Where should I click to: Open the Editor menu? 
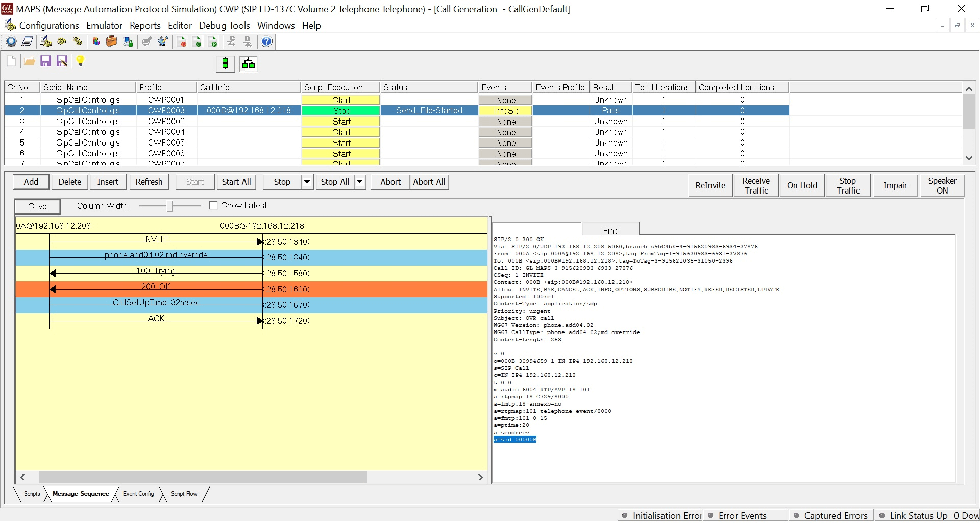click(x=180, y=26)
